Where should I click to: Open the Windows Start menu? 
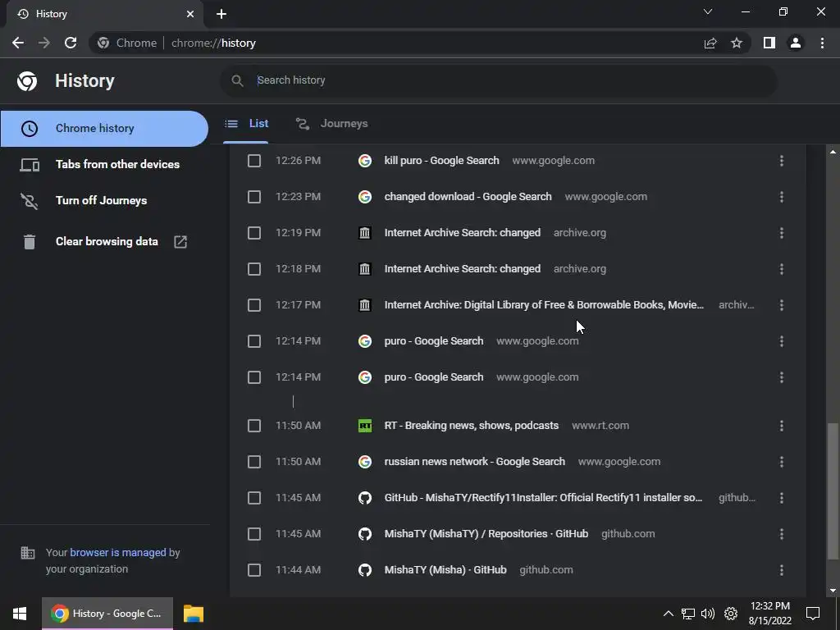pyautogui.click(x=20, y=614)
